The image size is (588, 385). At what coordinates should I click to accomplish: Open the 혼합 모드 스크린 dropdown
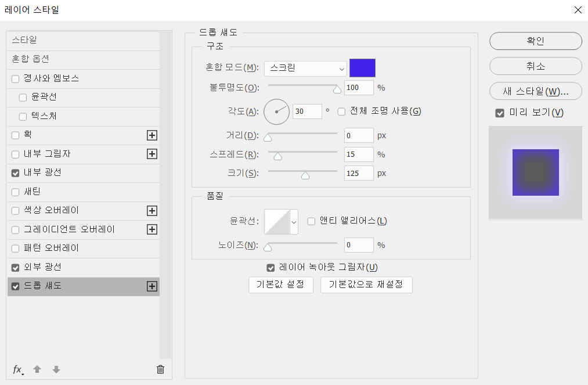click(x=305, y=69)
